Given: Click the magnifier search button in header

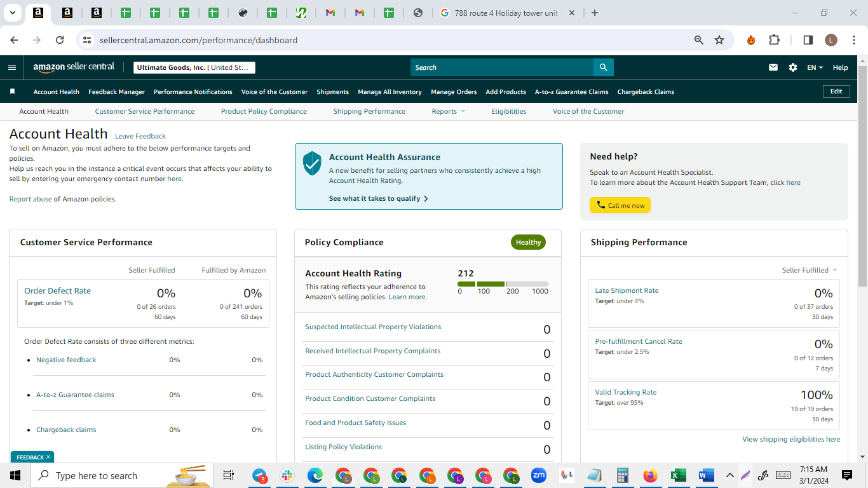Looking at the screenshot, I should coord(604,67).
